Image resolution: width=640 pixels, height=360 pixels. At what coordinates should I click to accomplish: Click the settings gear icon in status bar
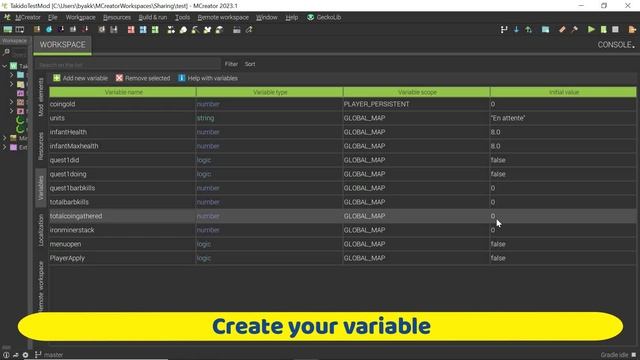tap(25, 355)
